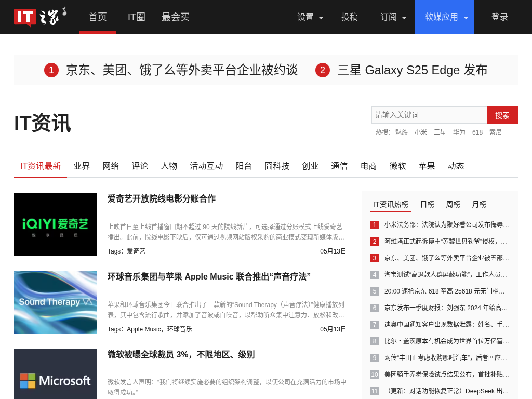Viewport: 532px width, 399px height.
Task: Switch to the 阳台 category tab
Action: [x=244, y=166]
